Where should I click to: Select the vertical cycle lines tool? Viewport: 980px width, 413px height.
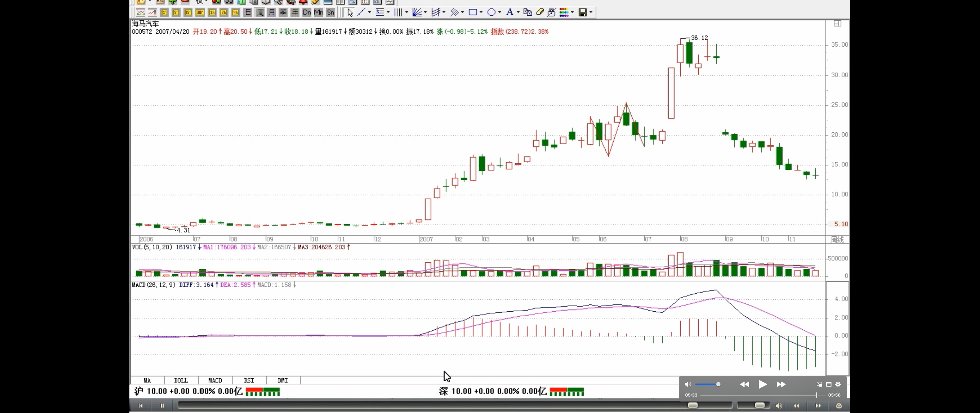pyautogui.click(x=398, y=13)
